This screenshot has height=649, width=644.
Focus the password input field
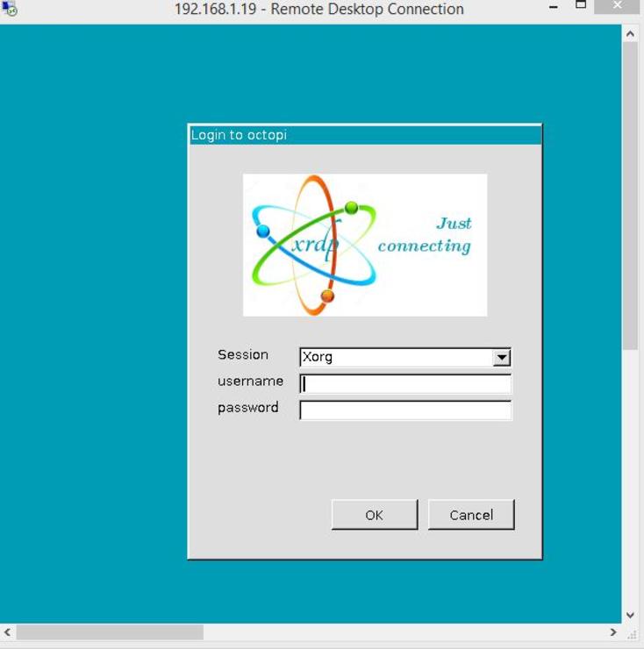pyautogui.click(x=405, y=410)
